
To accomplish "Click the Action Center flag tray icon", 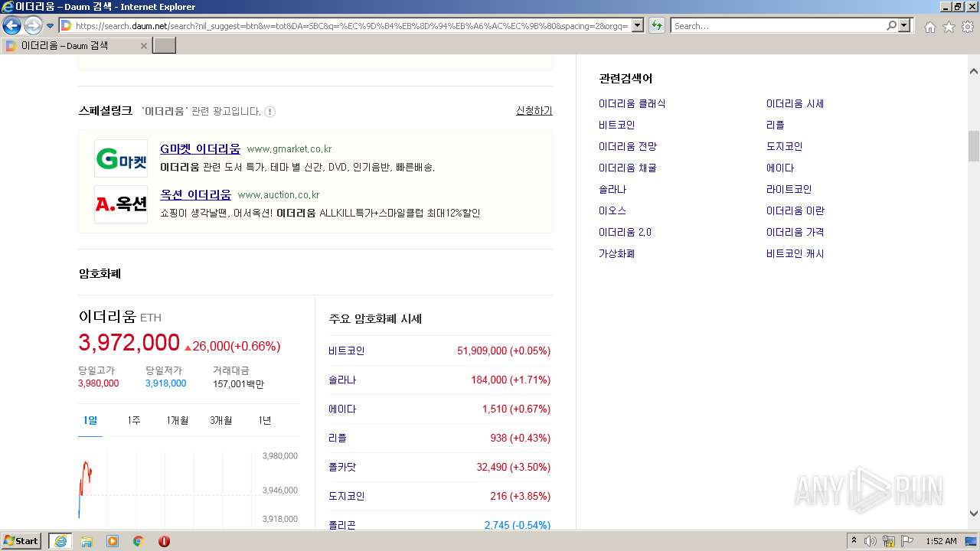I will coord(907,541).
